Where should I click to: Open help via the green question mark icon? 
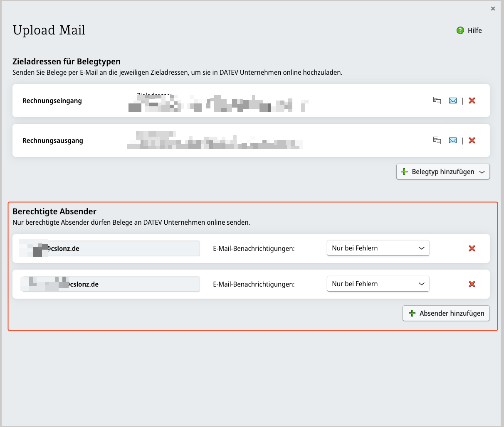click(460, 30)
